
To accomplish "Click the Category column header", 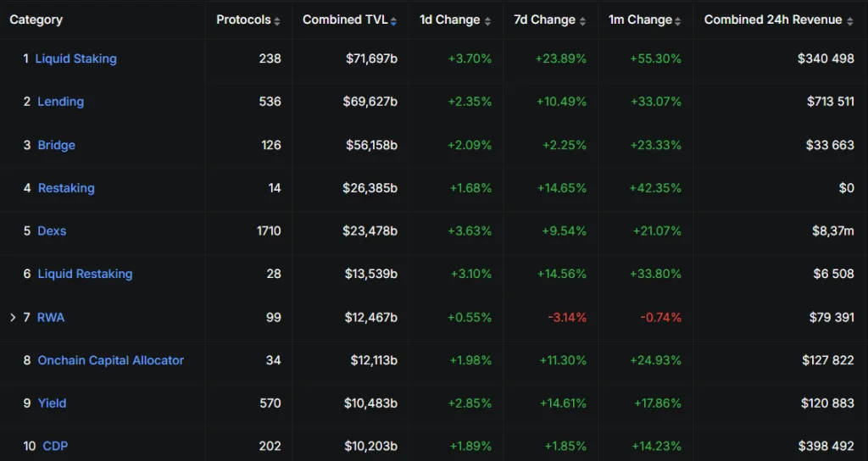I will coord(36,19).
